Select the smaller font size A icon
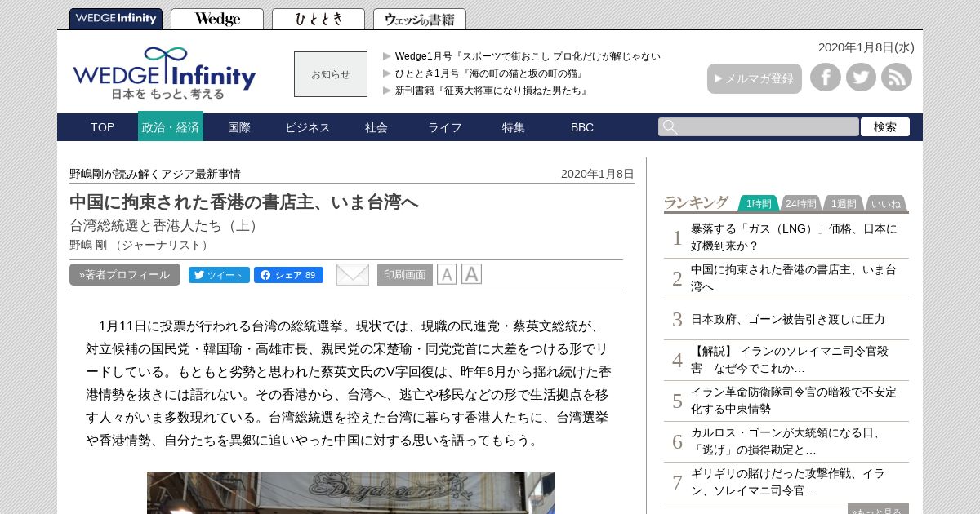Viewport: 980px width, 514px height. (447, 275)
